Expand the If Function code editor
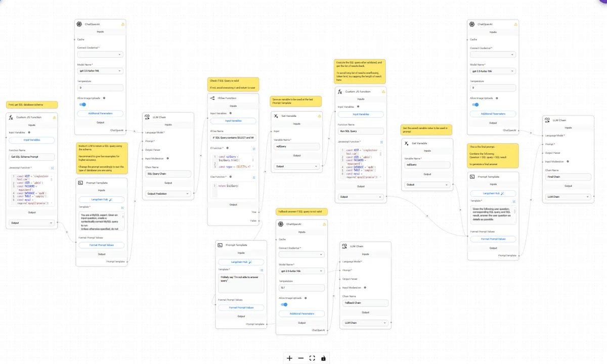The width and height of the screenshot is (607, 364). point(254,150)
